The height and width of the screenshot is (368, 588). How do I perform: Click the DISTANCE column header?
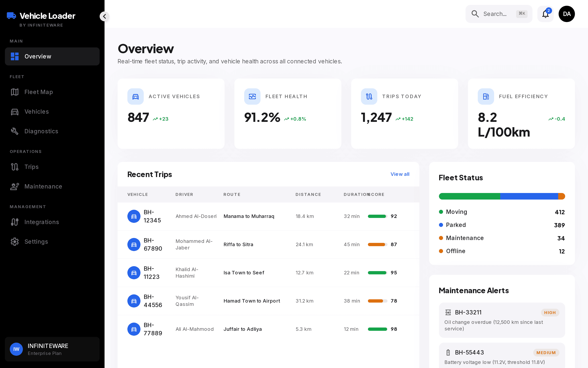coord(308,194)
